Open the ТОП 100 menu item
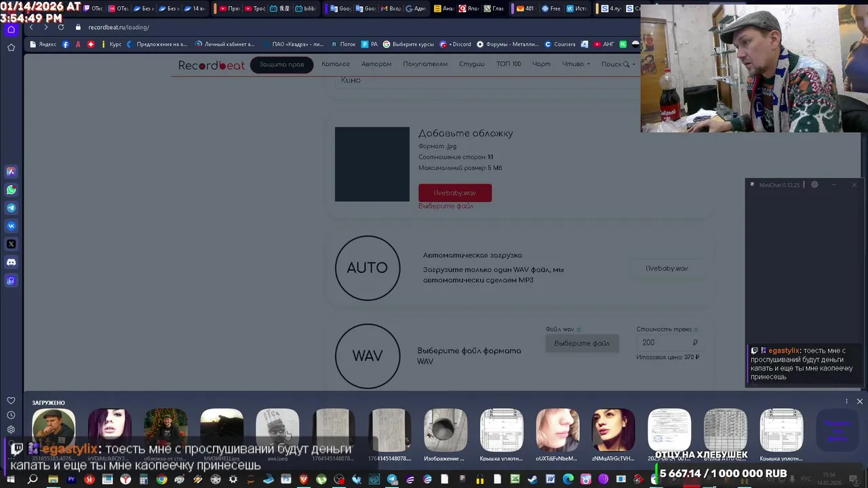 click(x=509, y=64)
